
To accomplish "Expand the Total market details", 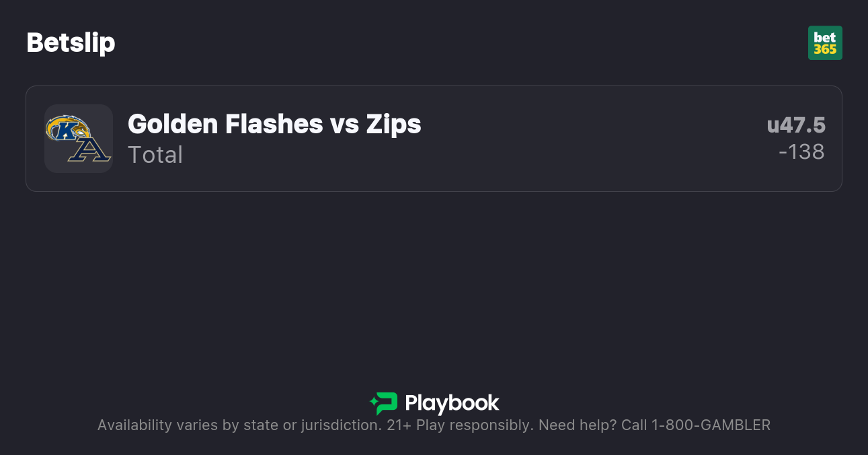I will tap(155, 155).
